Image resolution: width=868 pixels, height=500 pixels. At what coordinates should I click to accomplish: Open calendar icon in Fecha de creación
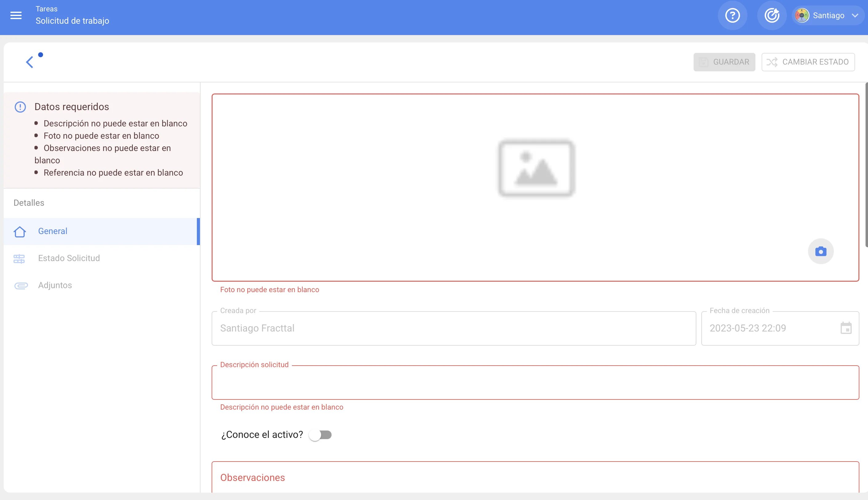(x=846, y=328)
